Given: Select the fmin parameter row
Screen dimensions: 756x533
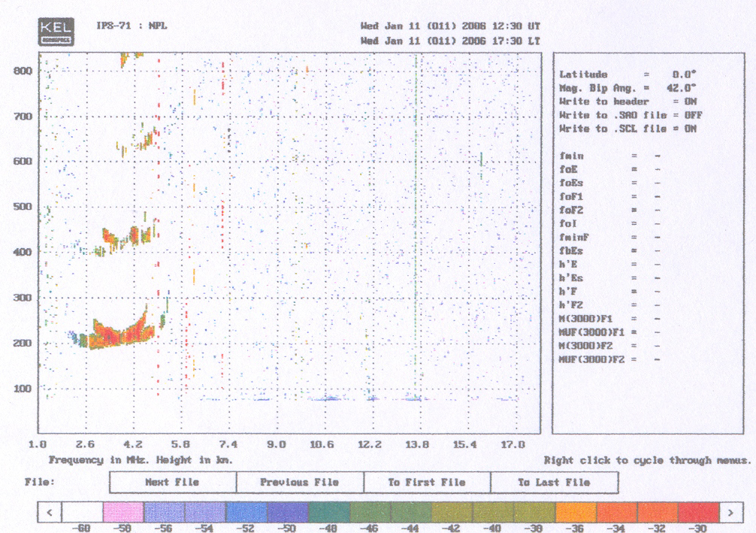Looking at the screenshot, I should coord(609,156).
